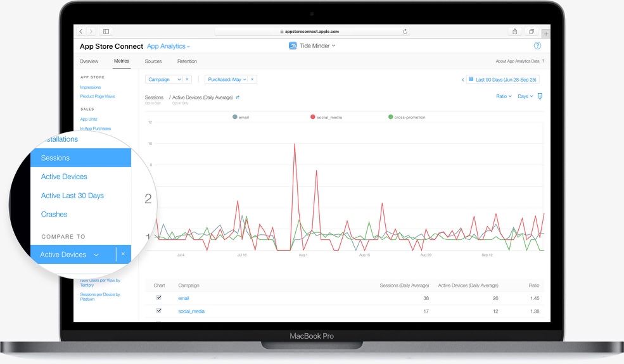Sort by the Ratio column header
This screenshot has height=364, width=624.
point(534,286)
